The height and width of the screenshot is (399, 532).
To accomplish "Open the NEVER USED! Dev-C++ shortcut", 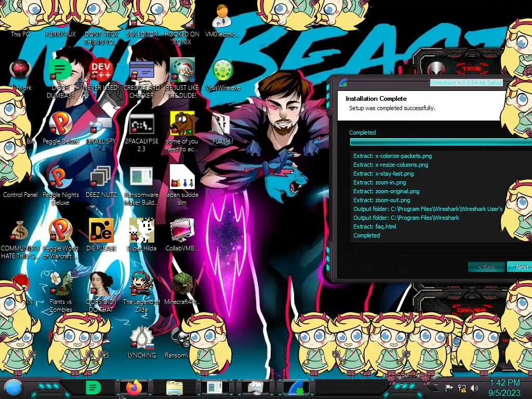I will (101, 75).
